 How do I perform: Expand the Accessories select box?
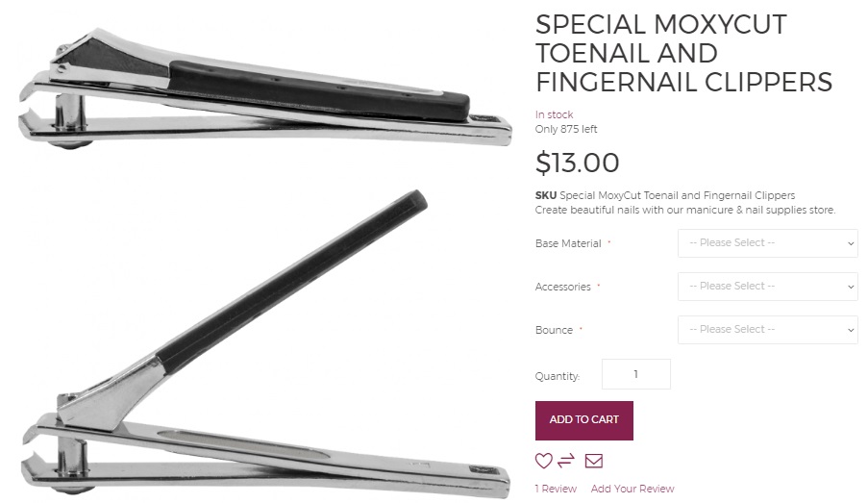pos(768,287)
